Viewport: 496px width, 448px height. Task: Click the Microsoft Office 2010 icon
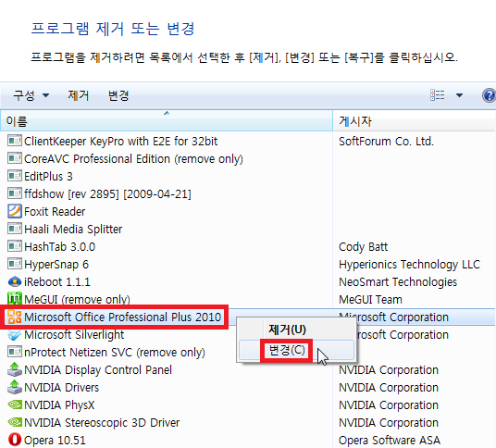click(15, 317)
